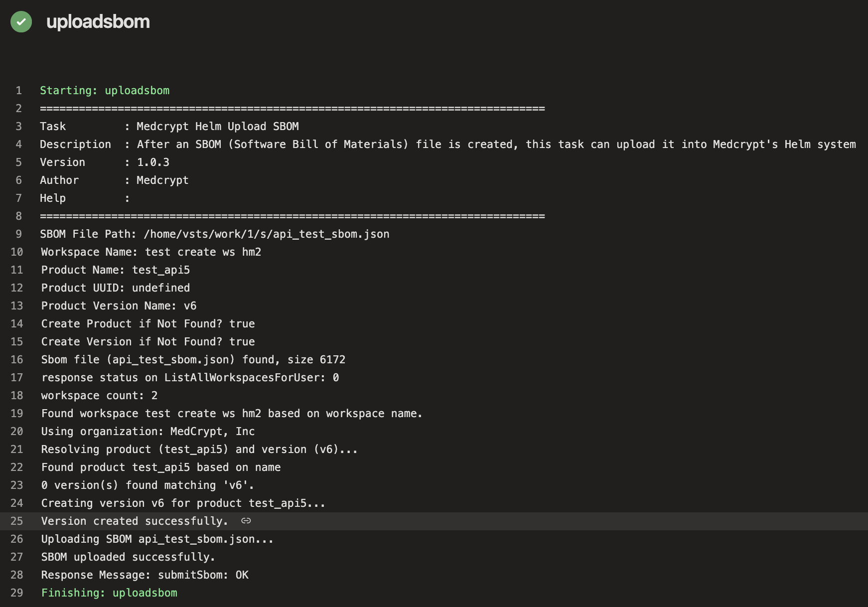Screen dimensions: 868x607
Task: Copy the link for 'Version created successfully.'
Action: pos(245,521)
